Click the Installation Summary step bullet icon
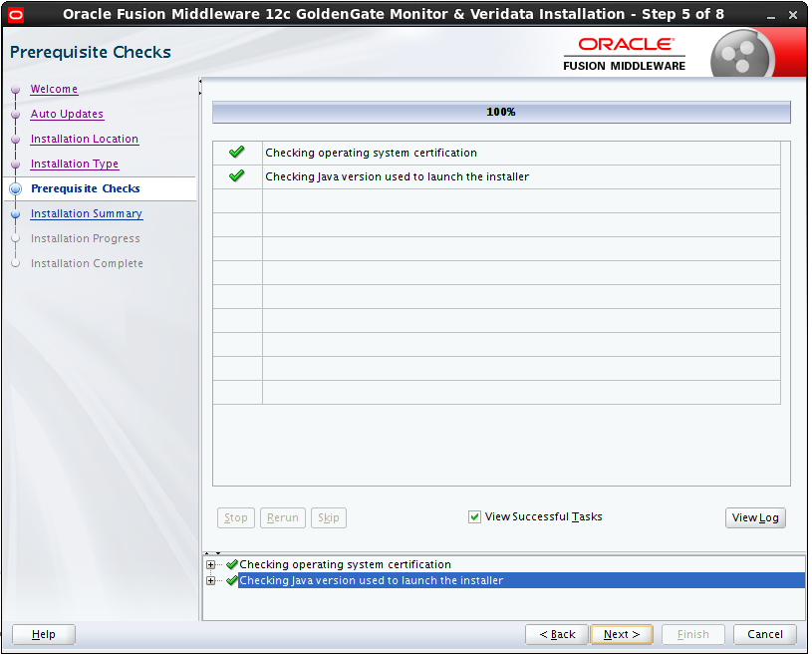The width and height of the screenshot is (812, 657). pyautogui.click(x=16, y=214)
